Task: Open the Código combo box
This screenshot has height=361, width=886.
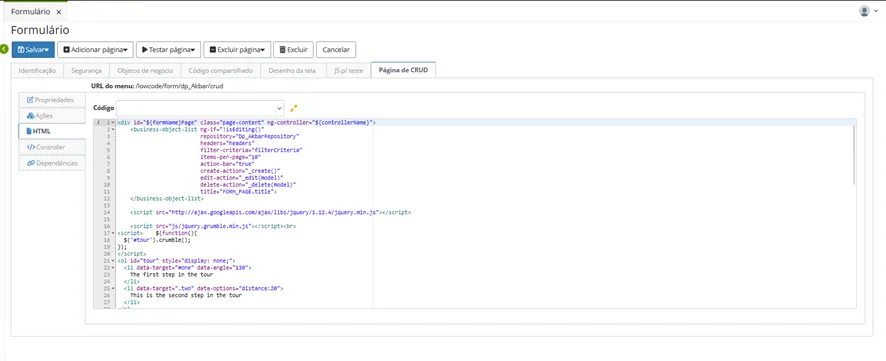Action: pos(200,108)
